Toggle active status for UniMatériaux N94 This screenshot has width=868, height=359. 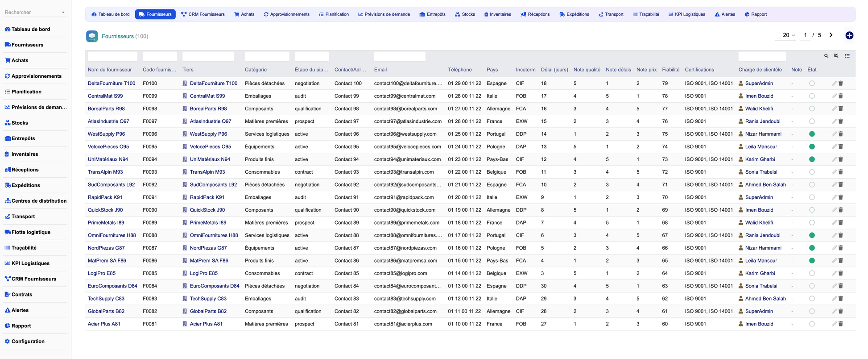pyautogui.click(x=812, y=159)
